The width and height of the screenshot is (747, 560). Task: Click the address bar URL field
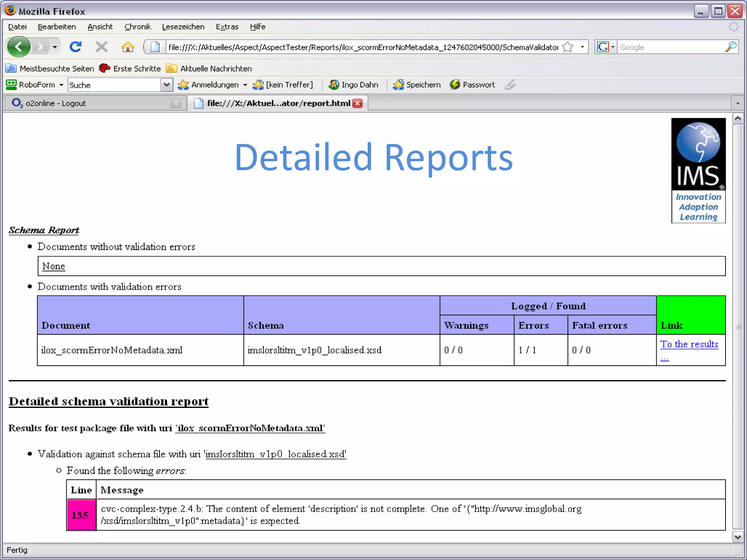pyautogui.click(x=363, y=47)
